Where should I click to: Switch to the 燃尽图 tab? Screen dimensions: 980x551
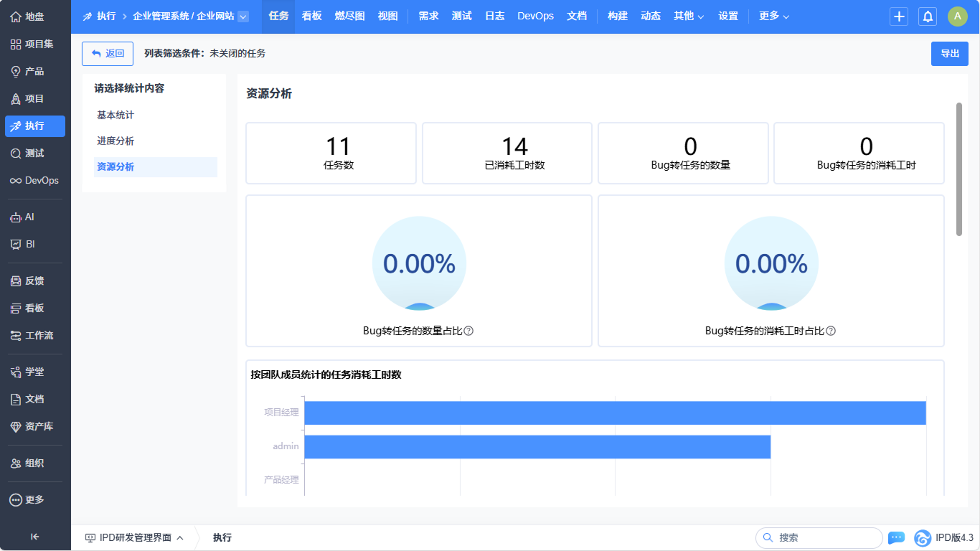click(x=349, y=16)
